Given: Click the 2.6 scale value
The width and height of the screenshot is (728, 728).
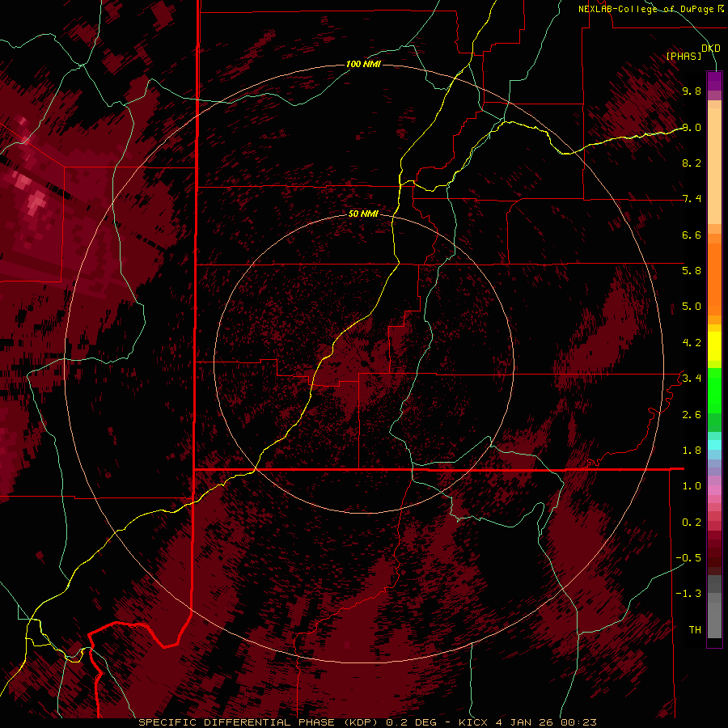Looking at the screenshot, I should point(692,415).
